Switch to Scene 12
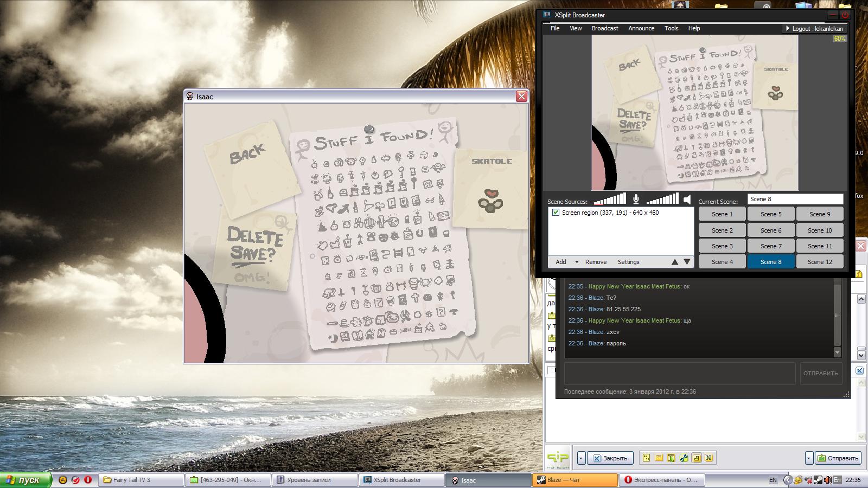Image resolution: width=868 pixels, height=488 pixels. click(820, 262)
